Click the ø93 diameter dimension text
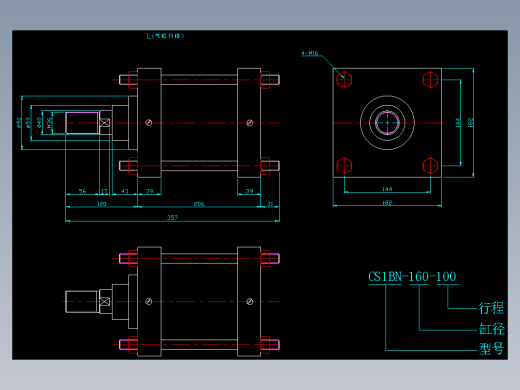Screen dimensions: 520x390 point(18,123)
